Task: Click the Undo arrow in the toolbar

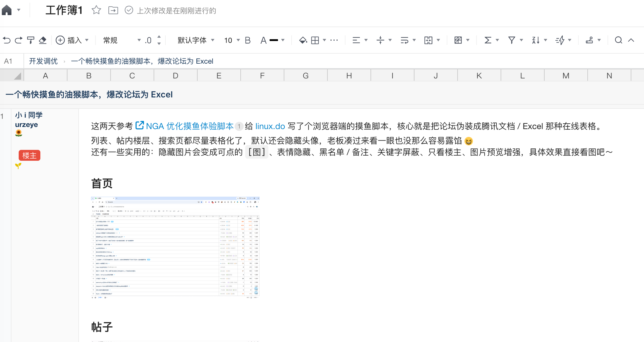Action: click(x=7, y=40)
